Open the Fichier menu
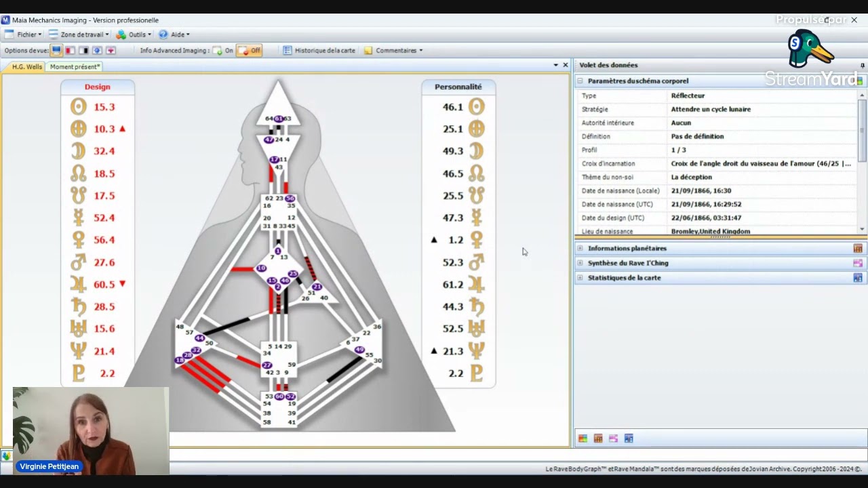The width and height of the screenshot is (868, 488). pyautogui.click(x=23, y=35)
